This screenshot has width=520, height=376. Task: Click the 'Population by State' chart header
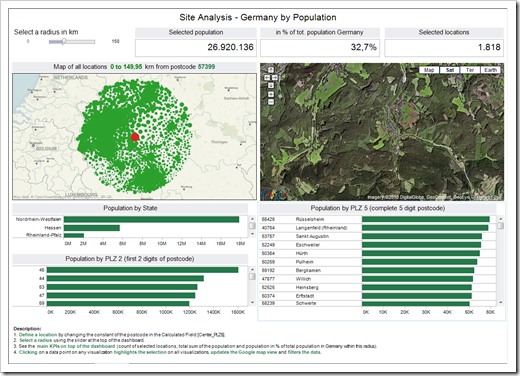[x=130, y=208]
